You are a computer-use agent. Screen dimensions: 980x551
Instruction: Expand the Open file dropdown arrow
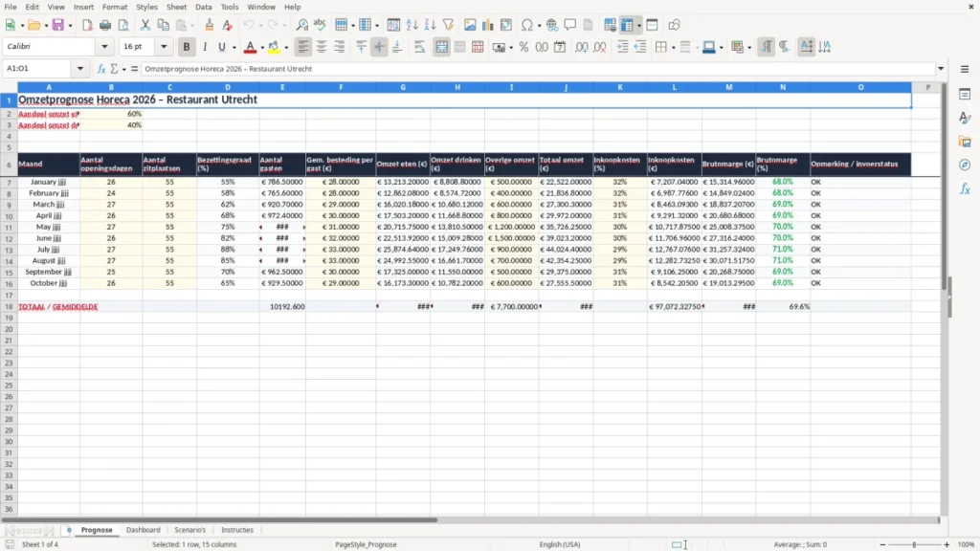point(46,26)
